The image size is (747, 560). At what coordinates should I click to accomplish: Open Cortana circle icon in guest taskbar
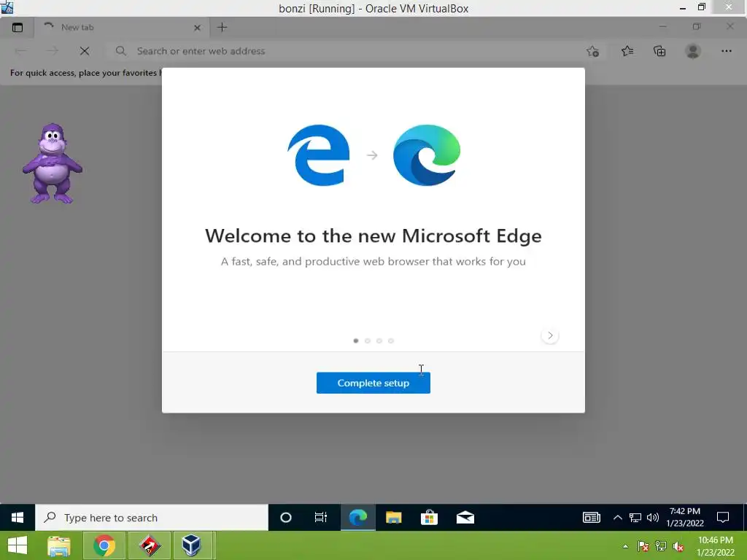pyautogui.click(x=286, y=518)
